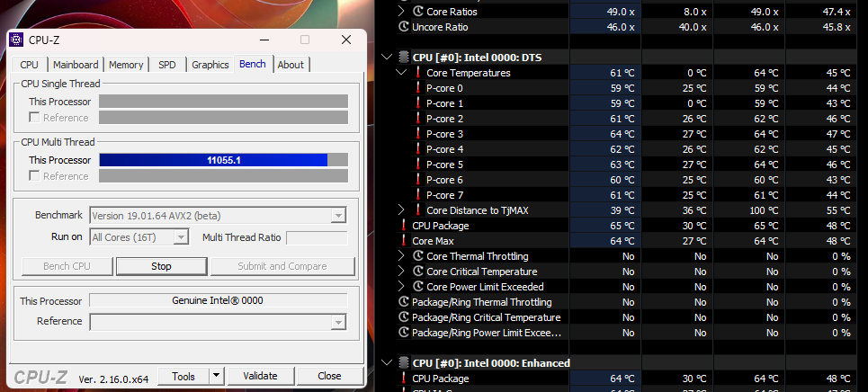Select the Bench tab
The height and width of the screenshot is (392, 868).
coord(253,64)
